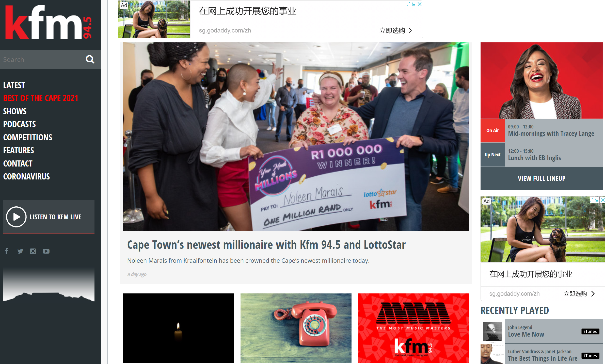Click the arrow in sidebar GoDaddy ad
Screen dimensions: 605x364
(x=593, y=294)
